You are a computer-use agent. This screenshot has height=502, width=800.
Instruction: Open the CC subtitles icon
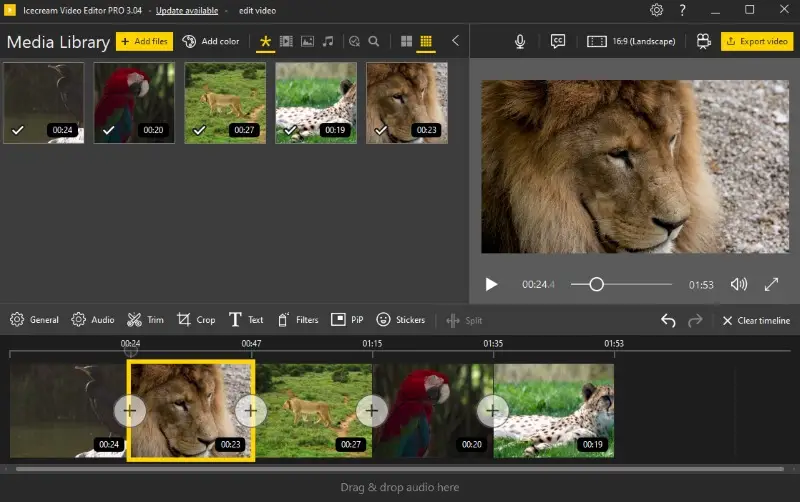557,41
